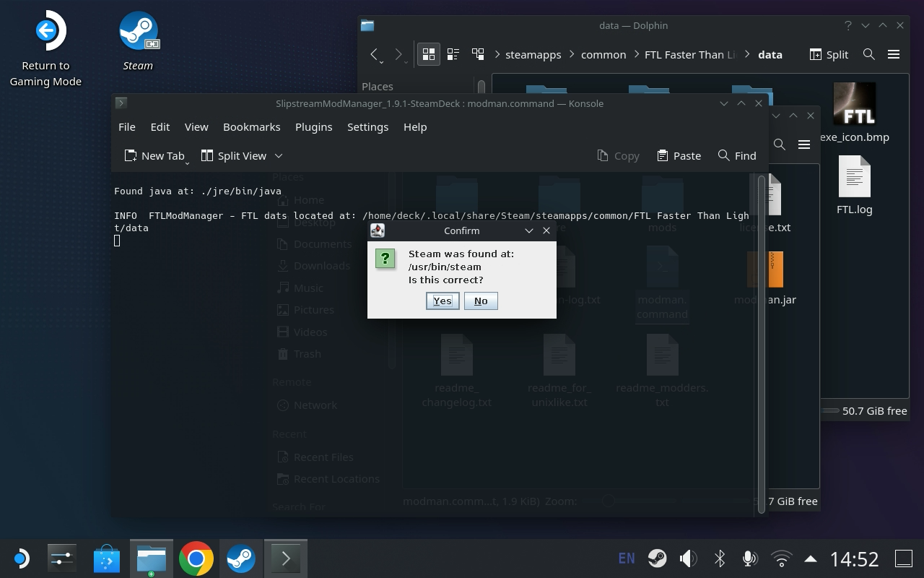Click New Tab in Konsole toolbar
The height and width of the screenshot is (578, 924).
point(155,155)
